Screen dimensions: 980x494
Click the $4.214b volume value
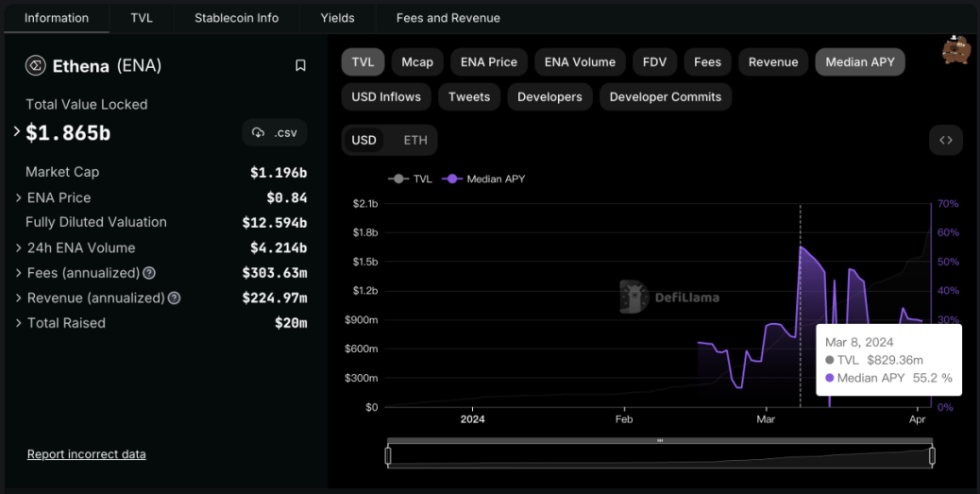tap(279, 247)
